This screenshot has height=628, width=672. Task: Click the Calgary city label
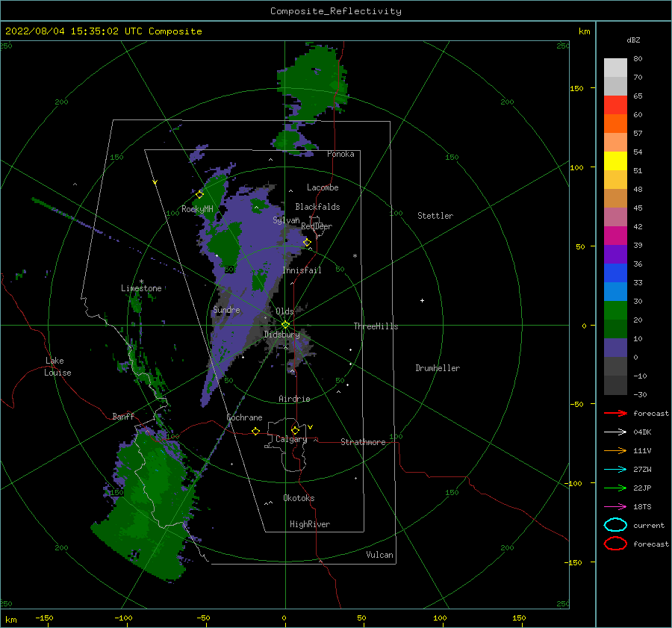click(x=291, y=439)
